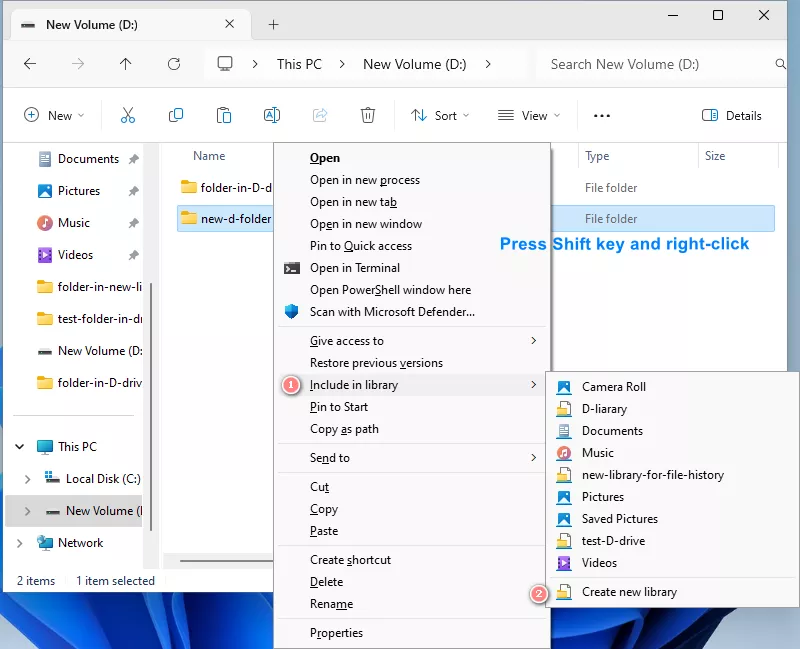Screen dimensions: 800x649
Task: Select new-library-for-file-history library
Action: coord(671,475)
